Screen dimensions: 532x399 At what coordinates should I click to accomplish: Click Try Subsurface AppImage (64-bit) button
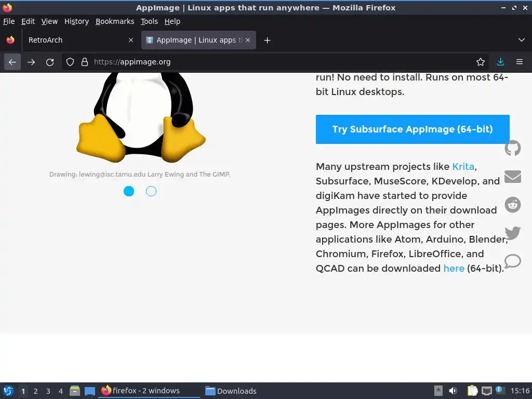[413, 129]
